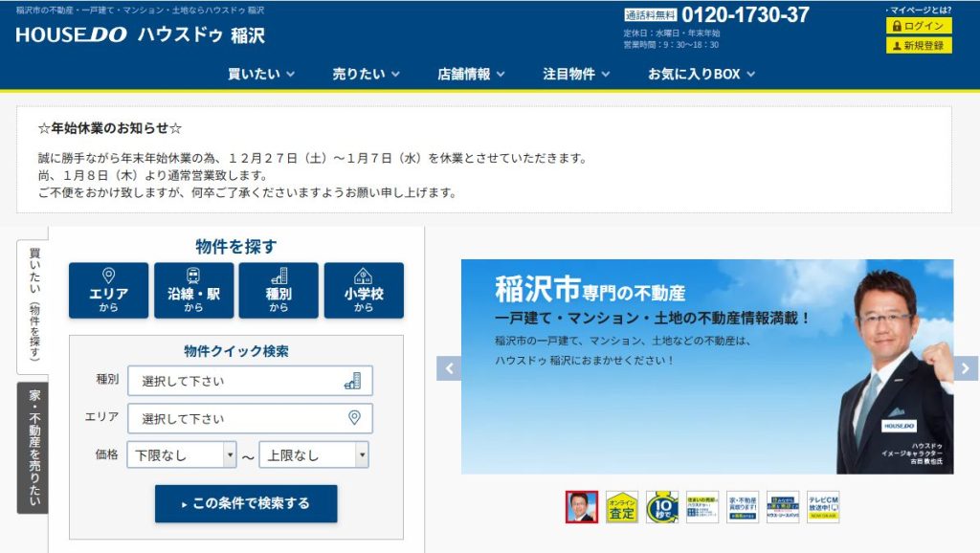Click the テレビCM放送中 thumbnail
Viewport: 980px width, 553px height.
point(823,507)
